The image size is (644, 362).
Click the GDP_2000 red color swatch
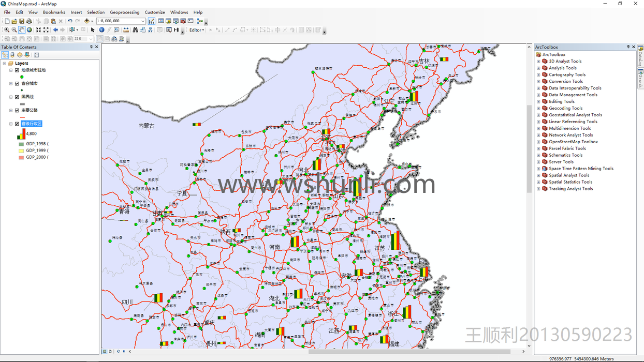21,157
